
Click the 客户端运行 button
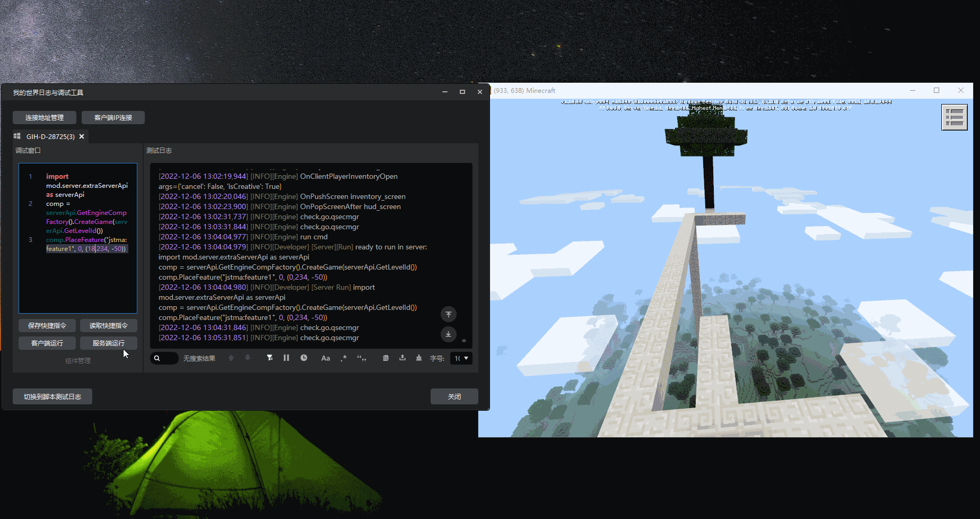click(x=47, y=343)
